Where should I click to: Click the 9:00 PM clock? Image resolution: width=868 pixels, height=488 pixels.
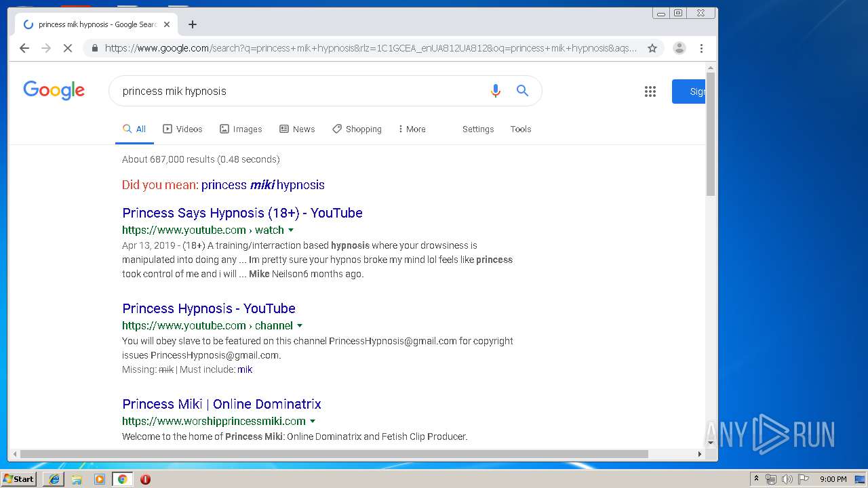833,479
